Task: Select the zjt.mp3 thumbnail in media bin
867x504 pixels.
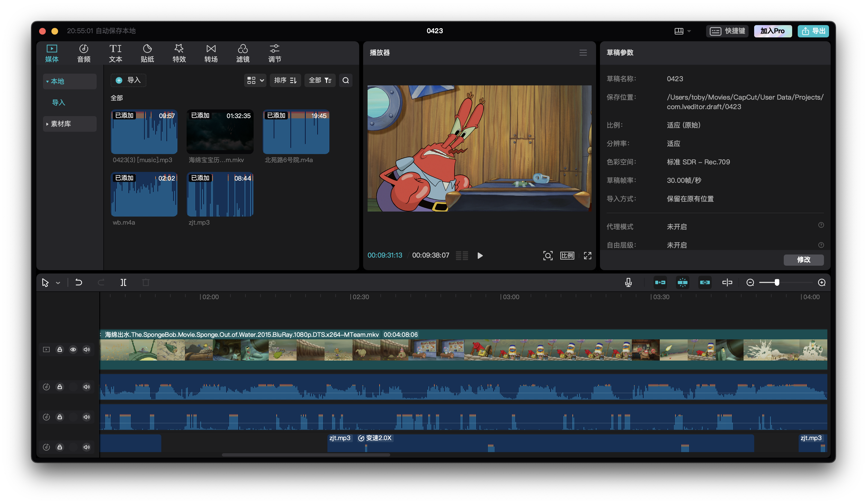Action: click(220, 194)
